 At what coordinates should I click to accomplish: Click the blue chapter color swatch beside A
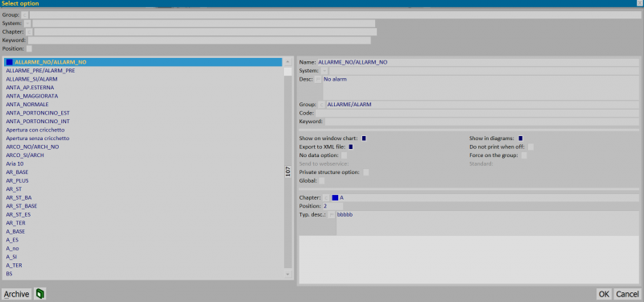(x=335, y=197)
